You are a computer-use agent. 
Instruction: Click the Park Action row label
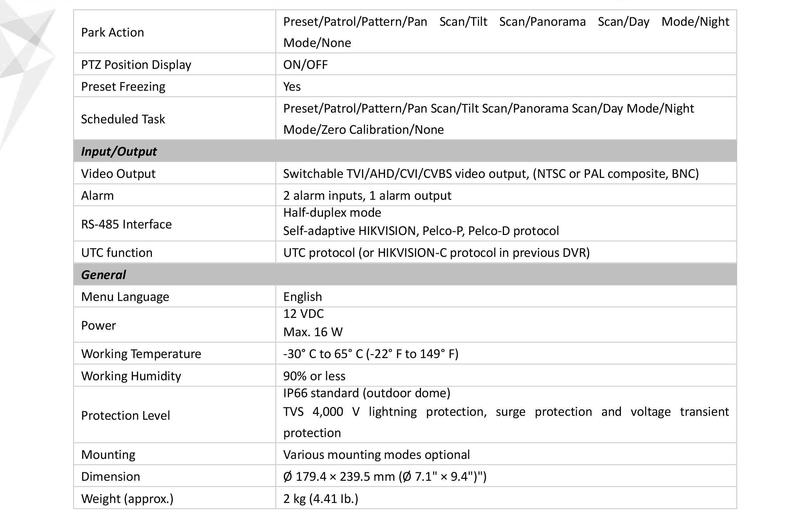112,32
